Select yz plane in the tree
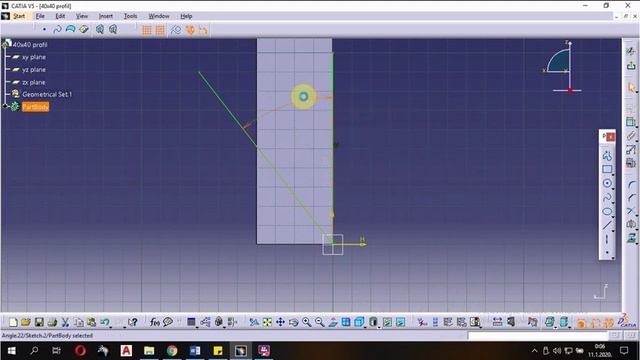Image resolution: width=640 pixels, height=360 pixels. click(x=34, y=70)
